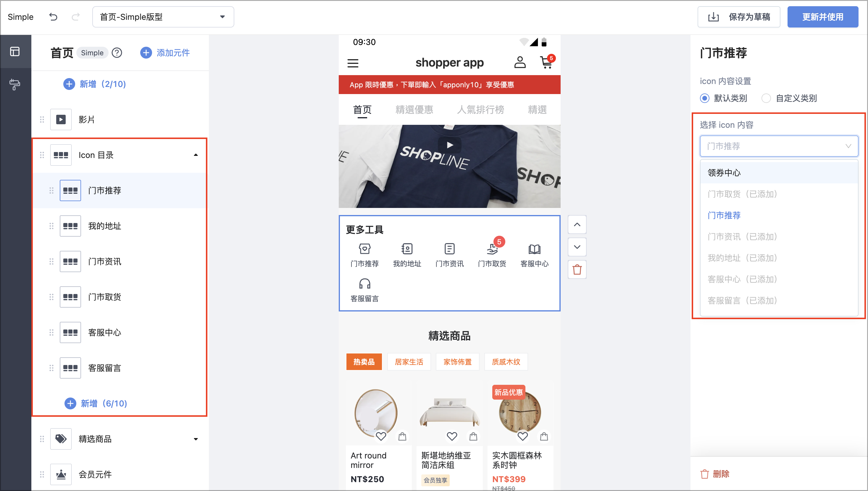Open the page layout sidebar icon

(x=15, y=51)
